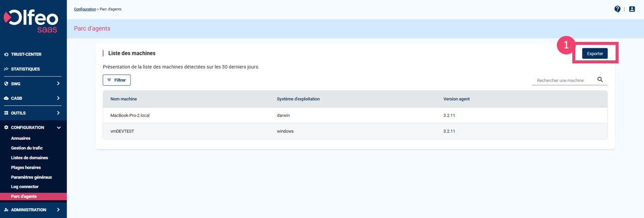Click the help question mark icon
Screen dimensions: 644x218
618,9
